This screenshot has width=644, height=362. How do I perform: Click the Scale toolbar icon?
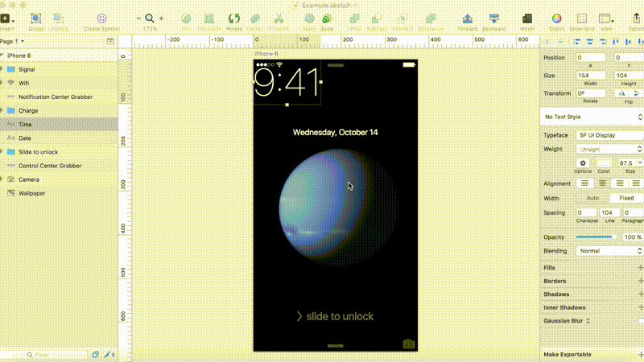pyautogui.click(x=327, y=19)
